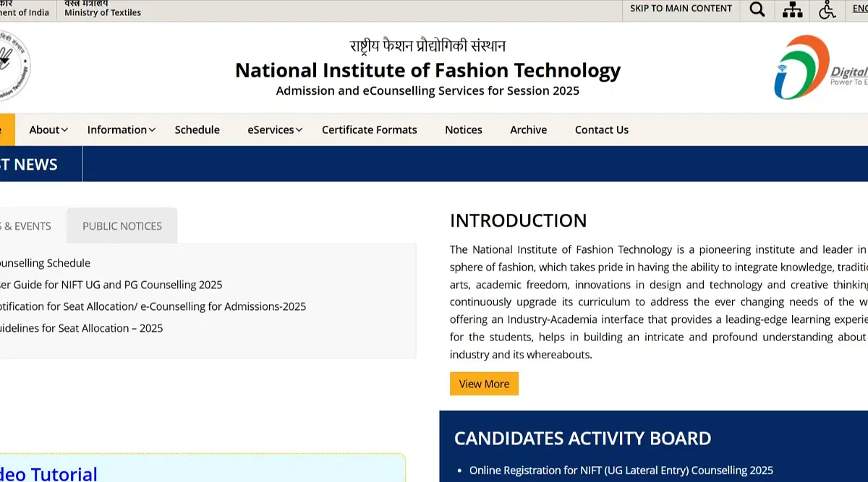868x482 pixels.
Task: Click the Digital India logo
Action: [821, 67]
